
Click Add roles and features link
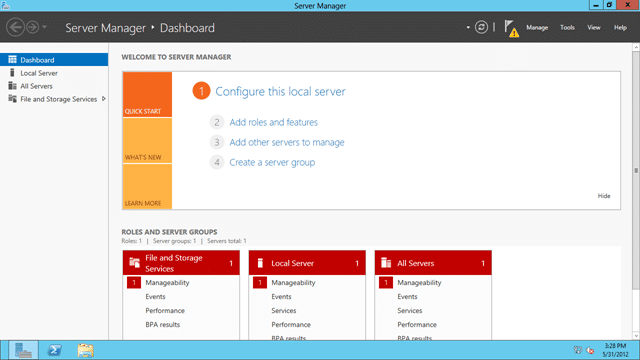[x=273, y=122]
